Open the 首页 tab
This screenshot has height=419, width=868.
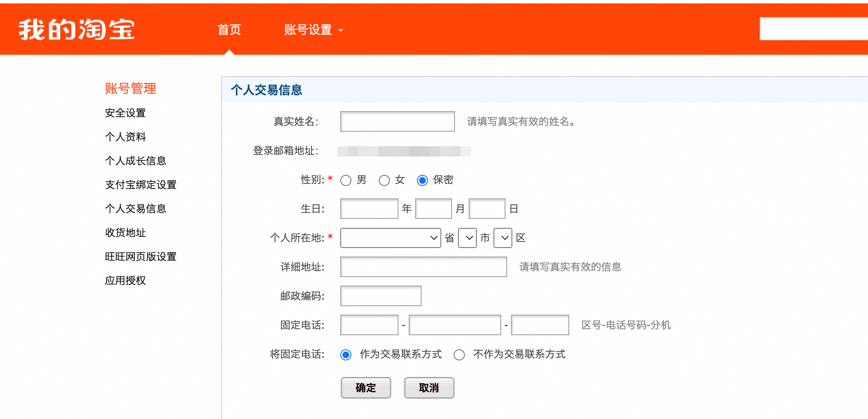click(x=229, y=30)
